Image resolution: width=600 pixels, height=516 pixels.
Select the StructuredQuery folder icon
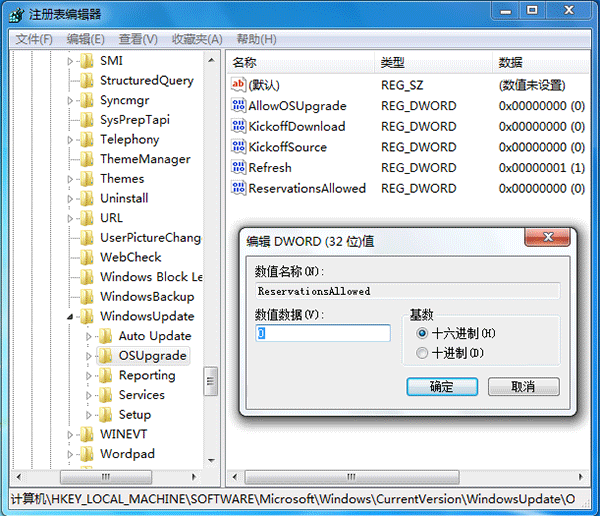pos(87,80)
